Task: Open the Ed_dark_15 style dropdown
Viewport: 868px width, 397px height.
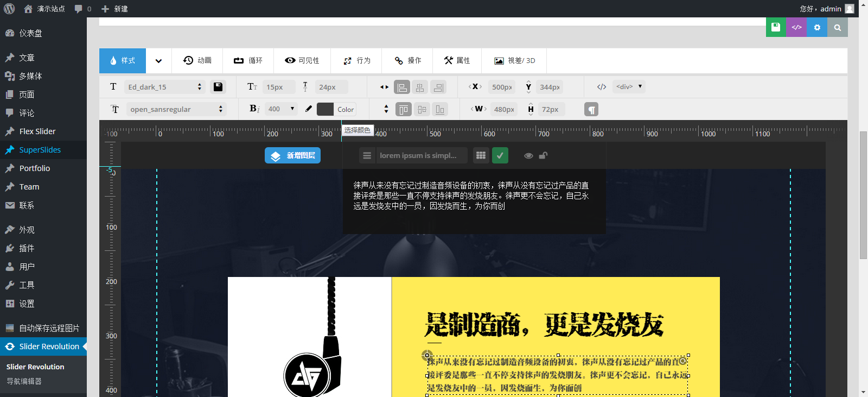Action: click(x=165, y=87)
